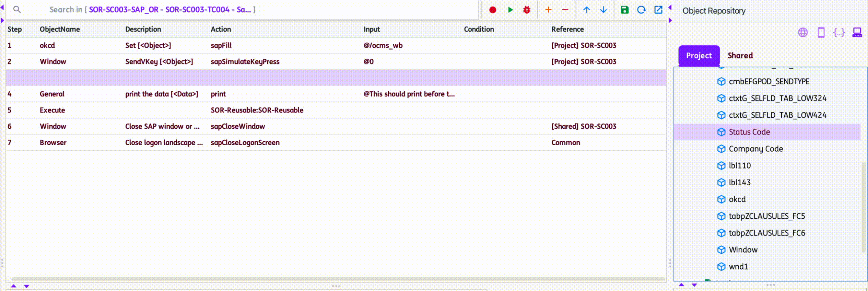Add a new step with orange plus icon
Image resolution: width=868 pixels, height=291 pixels.
(548, 10)
